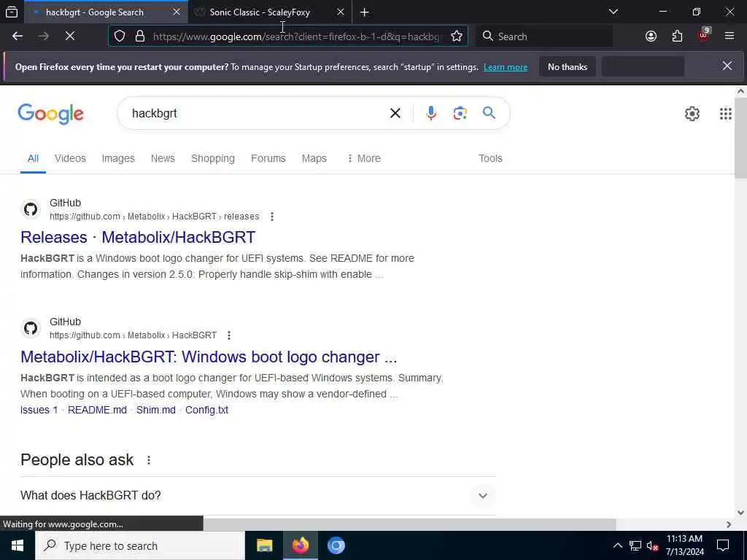The height and width of the screenshot is (560, 747).
Task: Open Google quick settings gear
Action: click(692, 114)
